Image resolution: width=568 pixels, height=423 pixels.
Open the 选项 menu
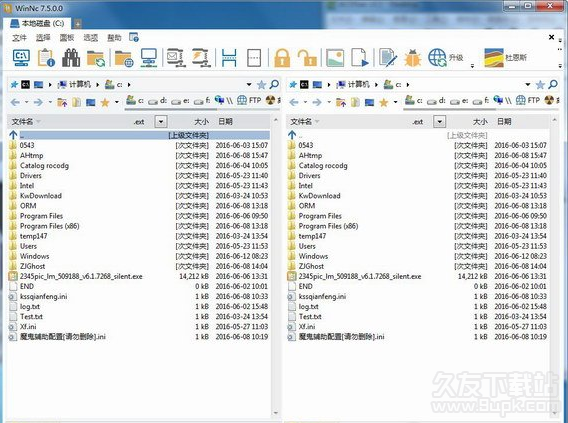coord(91,37)
